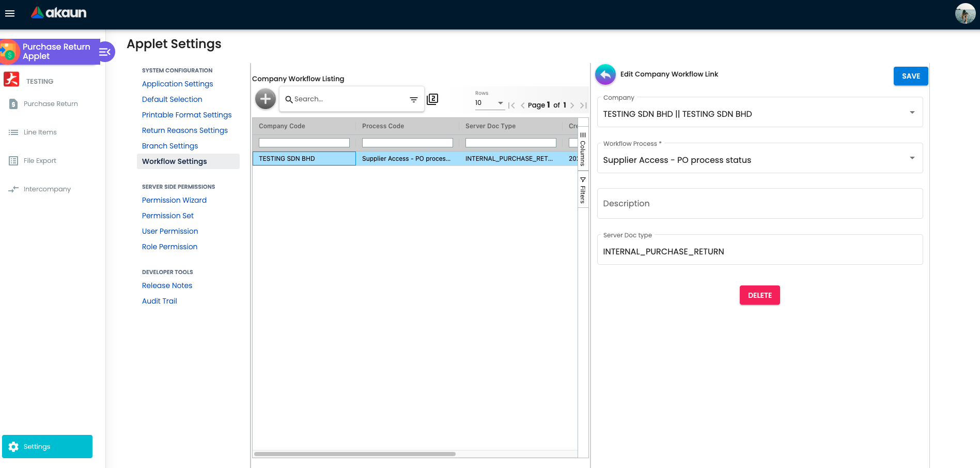Open Release Notes link
Viewport: 980px width, 468px height.
(x=167, y=285)
